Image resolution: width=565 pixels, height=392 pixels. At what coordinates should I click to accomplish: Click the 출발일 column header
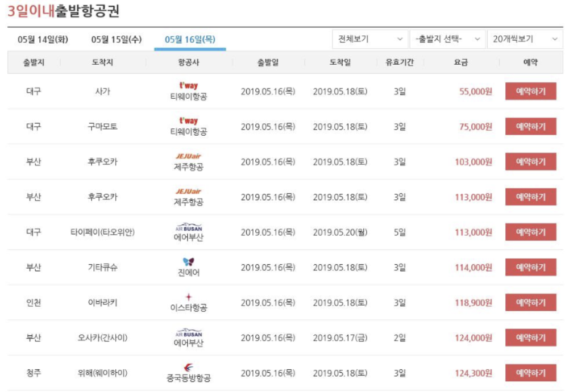(268, 62)
